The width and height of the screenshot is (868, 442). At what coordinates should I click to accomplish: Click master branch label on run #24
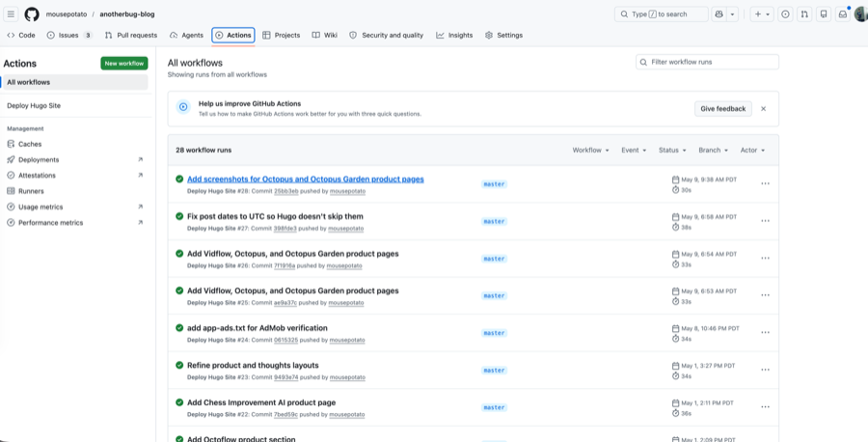pyautogui.click(x=494, y=333)
